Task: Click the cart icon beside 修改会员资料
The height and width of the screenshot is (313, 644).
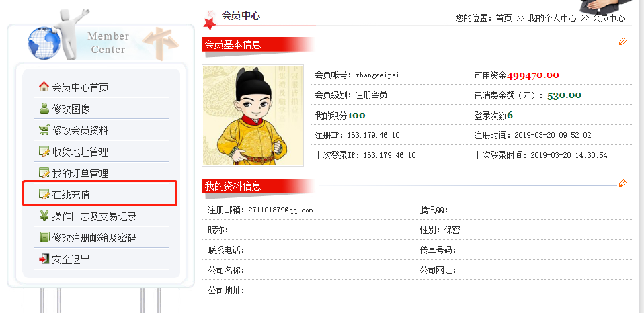Action: tap(44, 130)
